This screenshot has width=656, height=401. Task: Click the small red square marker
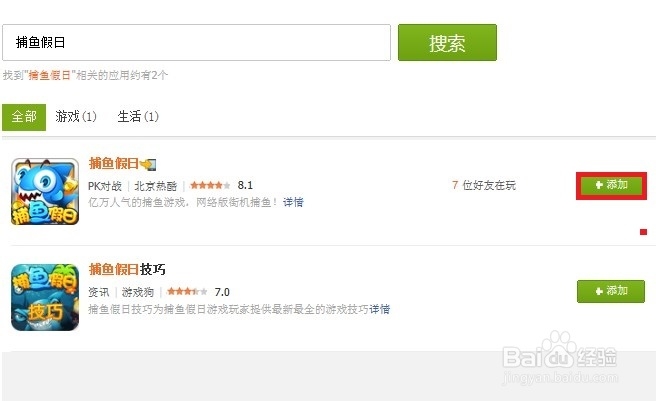coord(643,232)
